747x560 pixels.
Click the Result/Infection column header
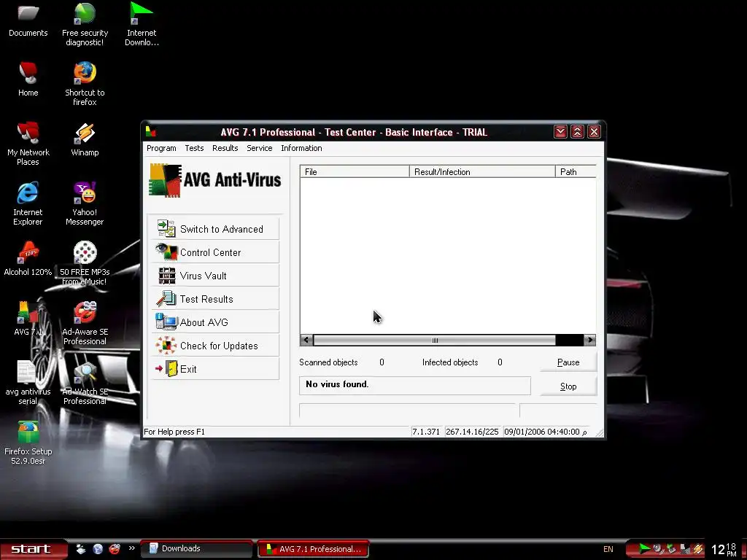[x=482, y=171]
